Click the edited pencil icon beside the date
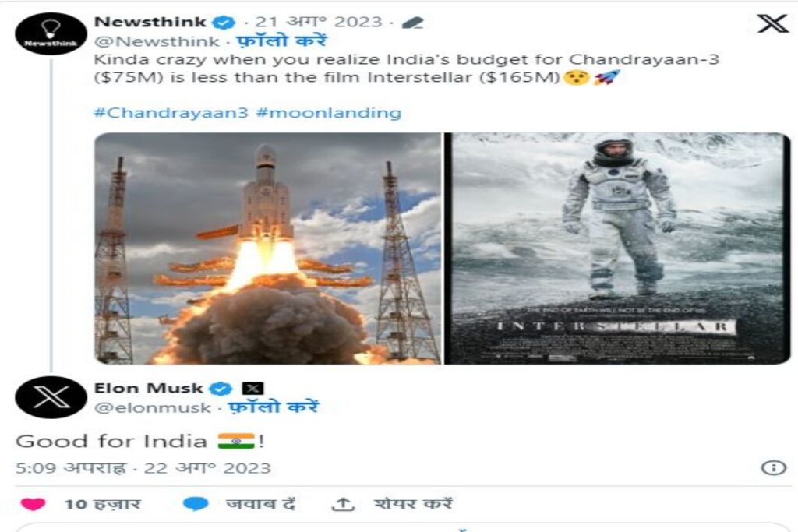The width and height of the screenshot is (798, 532). click(412, 23)
